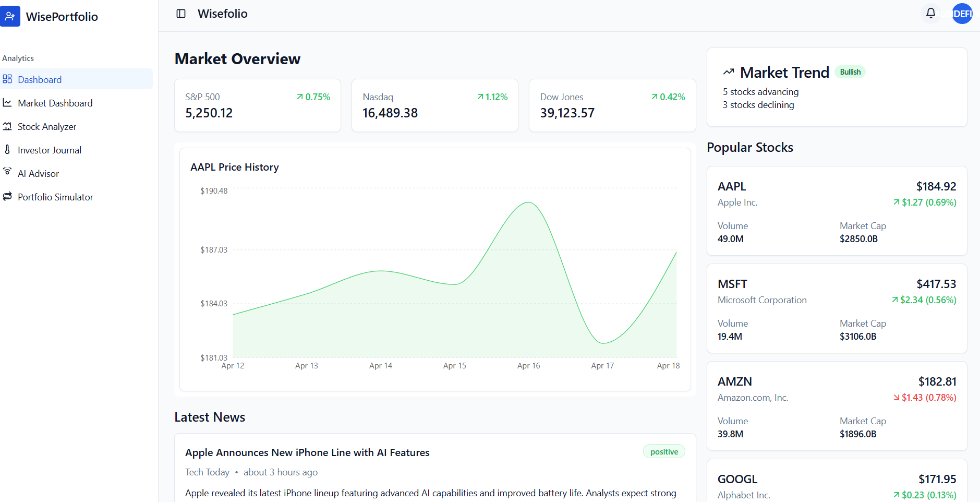This screenshot has width=980, height=502.
Task: Click the Dashboard grid icon
Action: coord(7,79)
